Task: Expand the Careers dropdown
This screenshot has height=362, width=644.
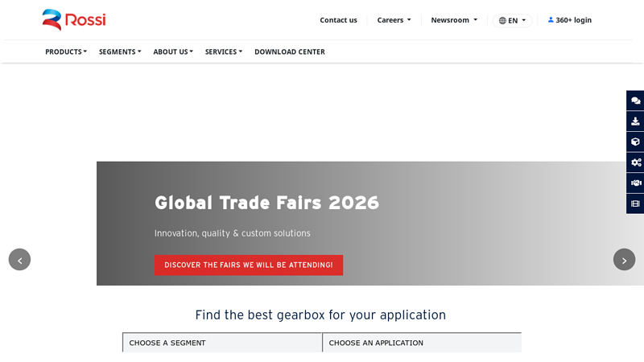Action: coord(394,20)
